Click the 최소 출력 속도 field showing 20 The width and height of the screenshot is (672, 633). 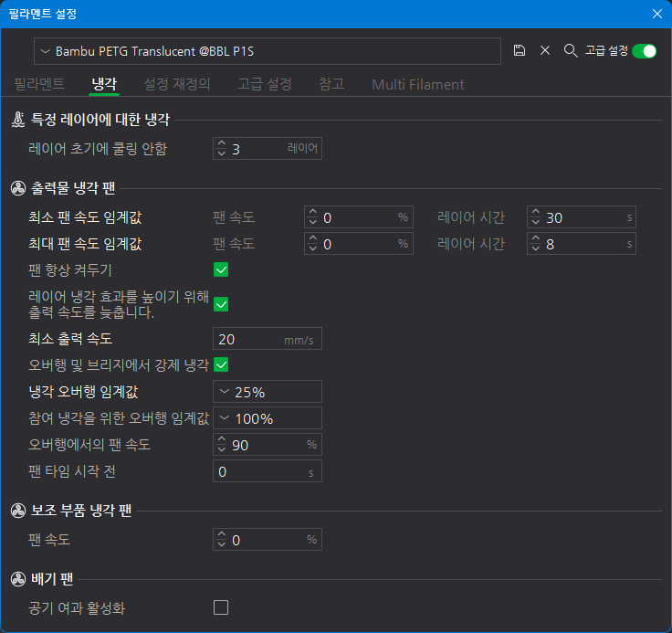point(268,339)
